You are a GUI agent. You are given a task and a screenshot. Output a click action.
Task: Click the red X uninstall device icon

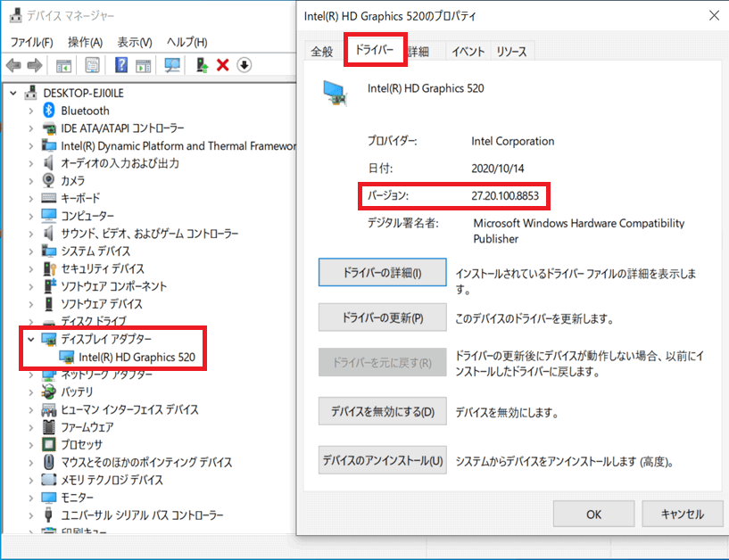coord(223,65)
